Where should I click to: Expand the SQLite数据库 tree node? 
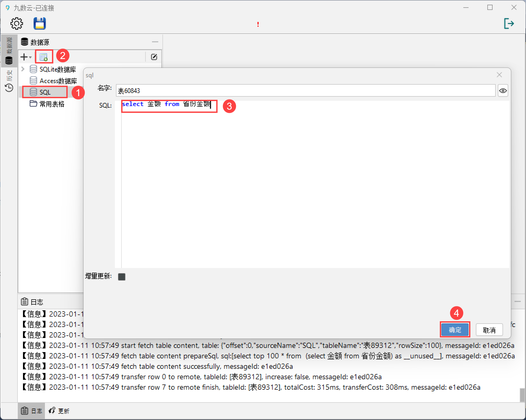(23, 69)
